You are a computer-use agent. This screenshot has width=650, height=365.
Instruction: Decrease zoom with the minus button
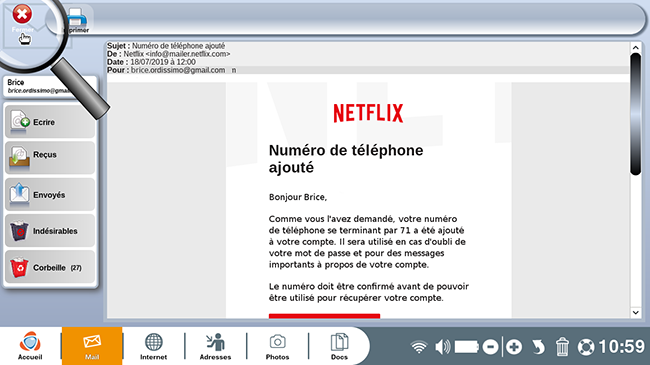490,347
